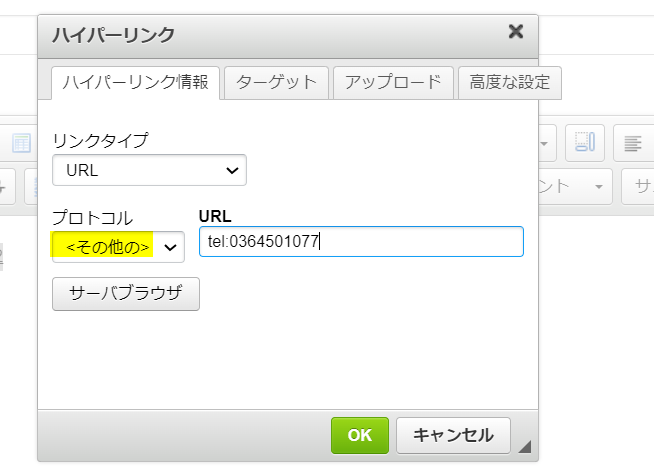Image resolution: width=654 pixels, height=476 pixels.
Task: Click the URL field containing tel:0364501077
Action: tap(361, 241)
